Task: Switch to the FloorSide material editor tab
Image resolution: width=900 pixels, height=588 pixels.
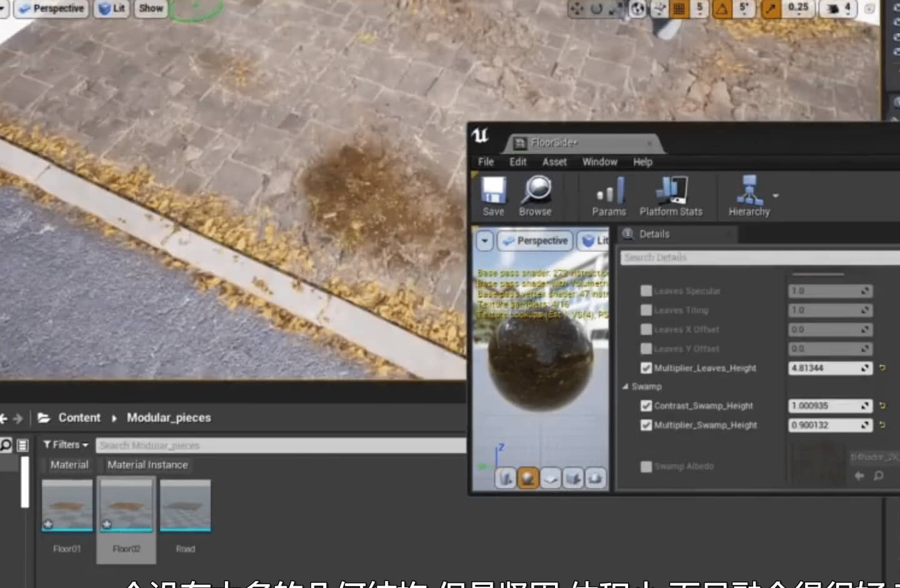Action: [x=582, y=143]
